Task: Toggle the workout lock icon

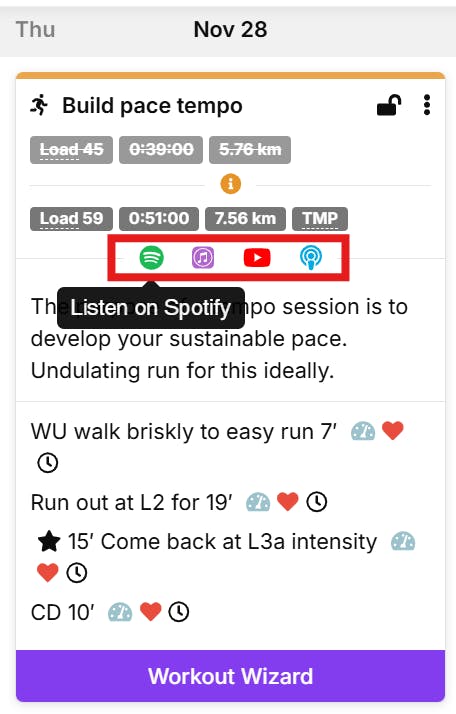Action: pyautogui.click(x=389, y=105)
